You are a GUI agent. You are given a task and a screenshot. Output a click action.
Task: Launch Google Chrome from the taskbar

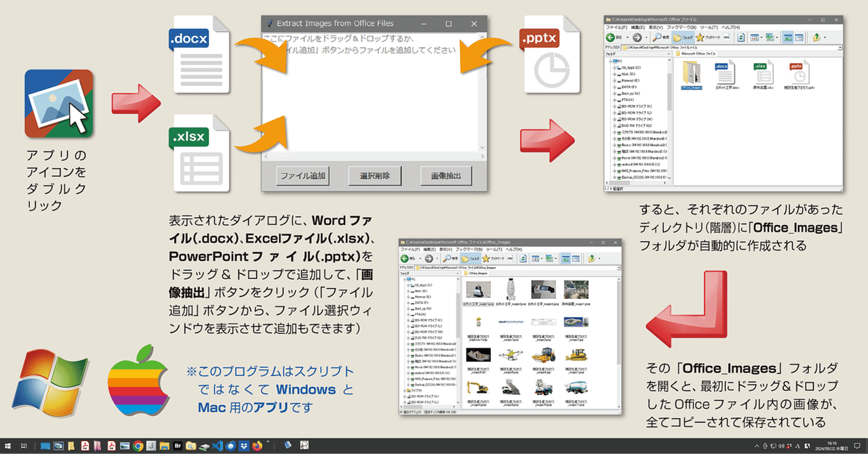[x=137, y=446]
